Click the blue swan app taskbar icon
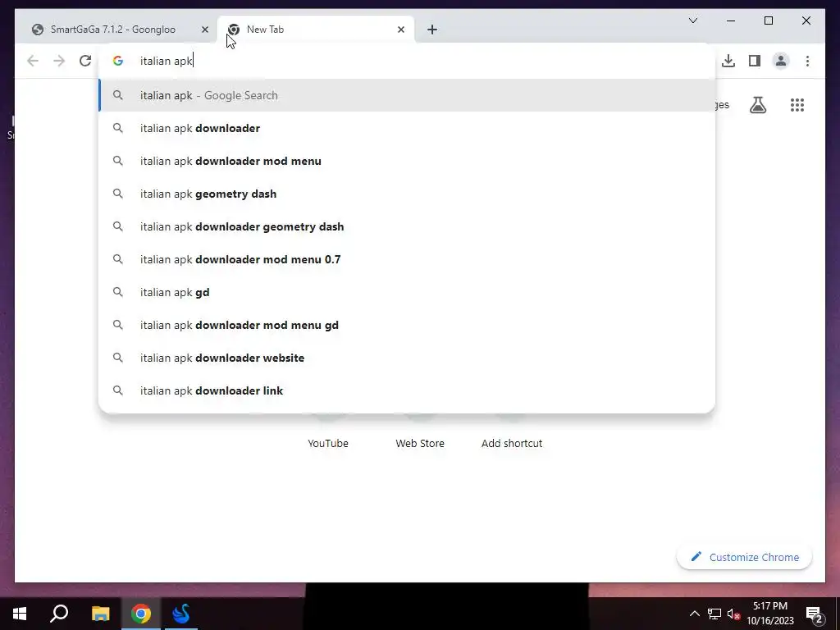 [x=181, y=614]
